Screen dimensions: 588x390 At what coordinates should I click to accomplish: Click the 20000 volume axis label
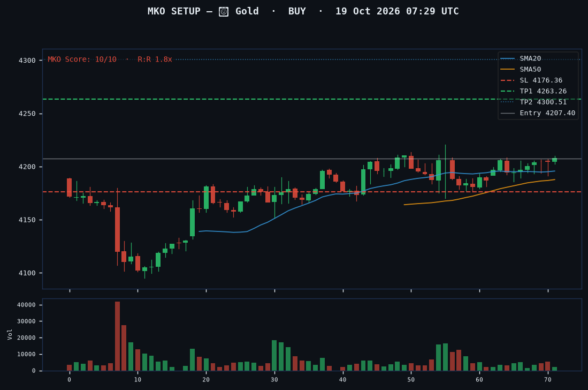coord(26,338)
